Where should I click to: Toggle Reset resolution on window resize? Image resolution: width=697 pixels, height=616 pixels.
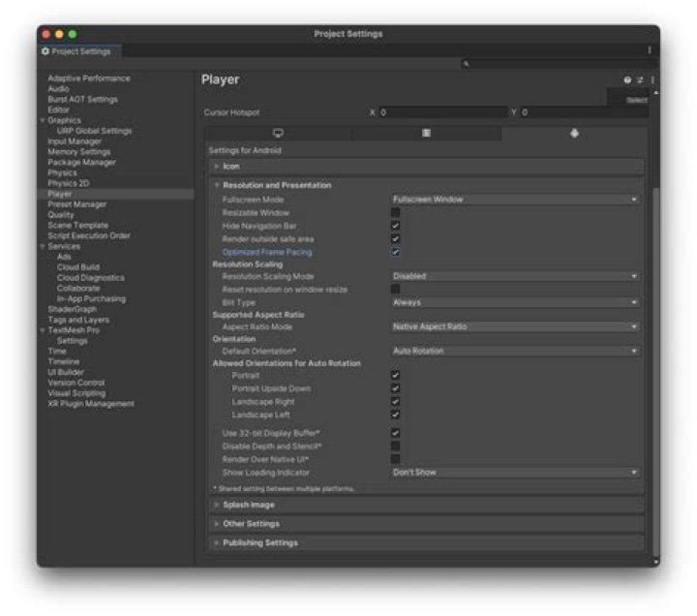(x=395, y=290)
